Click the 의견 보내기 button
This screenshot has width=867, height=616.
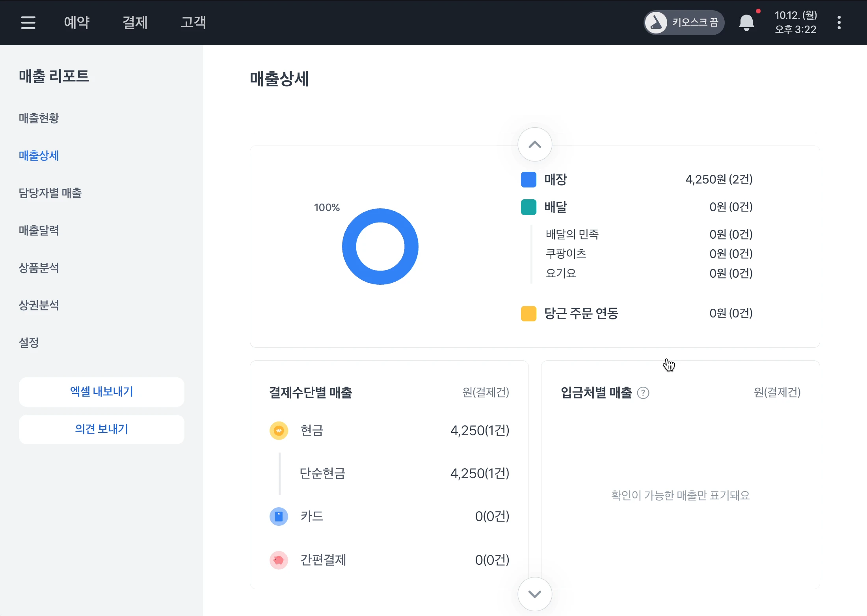(102, 429)
